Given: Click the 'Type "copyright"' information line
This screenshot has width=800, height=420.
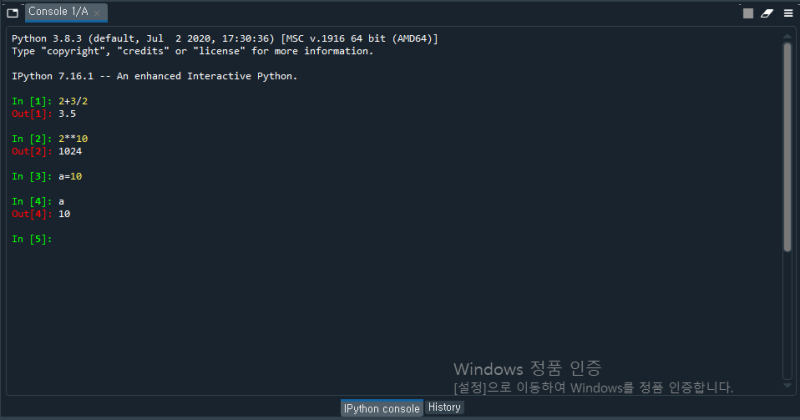Looking at the screenshot, I should [192, 51].
